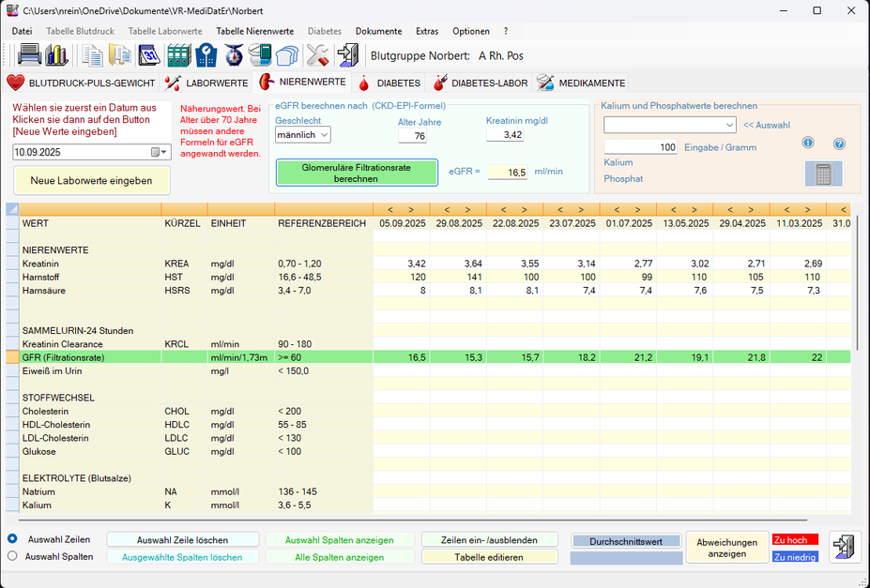Open the Extras menu
Screen dimensions: 870x588
pos(427,31)
